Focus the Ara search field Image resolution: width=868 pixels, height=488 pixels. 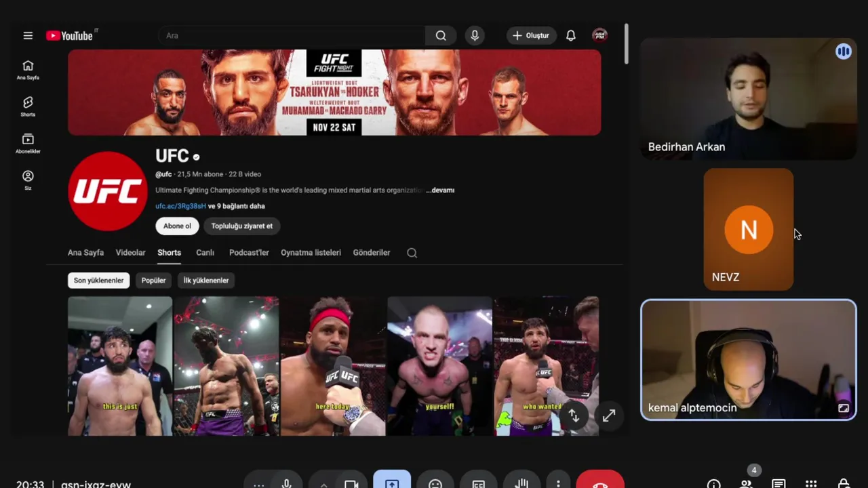292,35
